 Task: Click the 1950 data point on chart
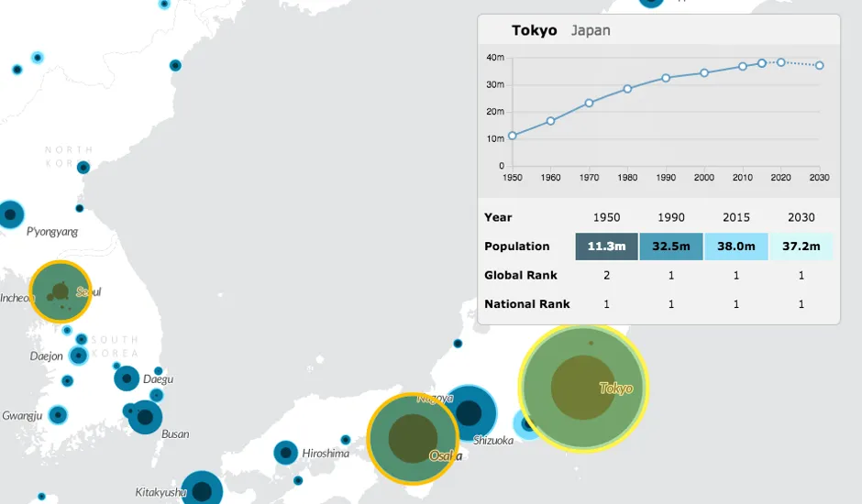pos(513,136)
